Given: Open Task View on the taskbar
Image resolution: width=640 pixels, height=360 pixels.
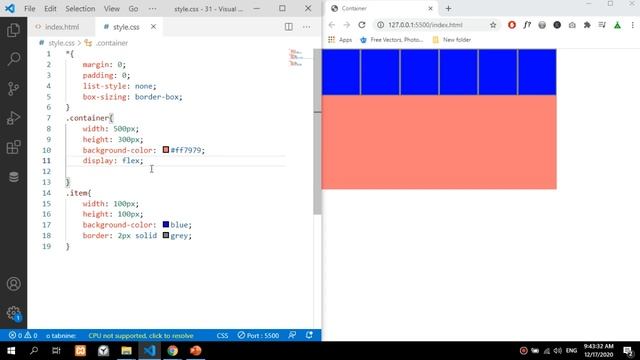Looking at the screenshot, I should (56, 351).
